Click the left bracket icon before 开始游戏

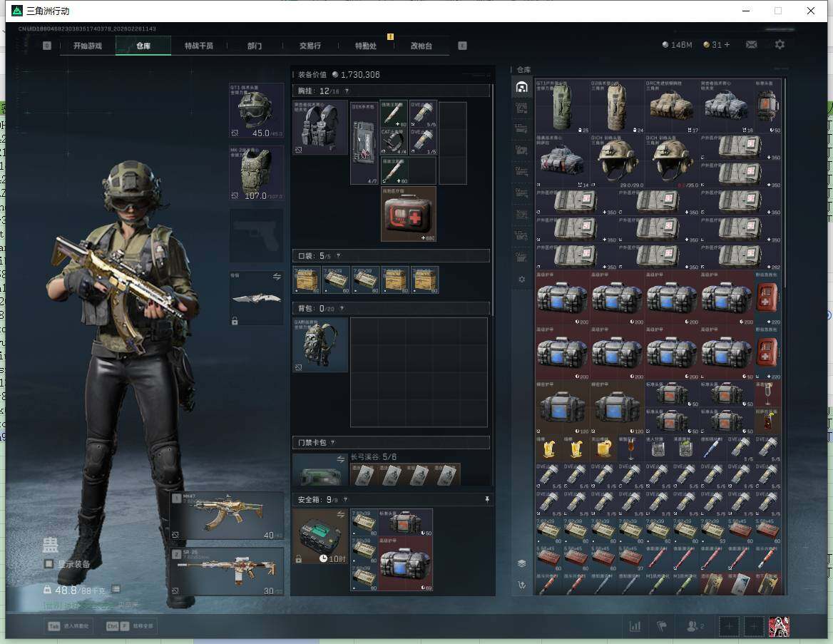47,46
